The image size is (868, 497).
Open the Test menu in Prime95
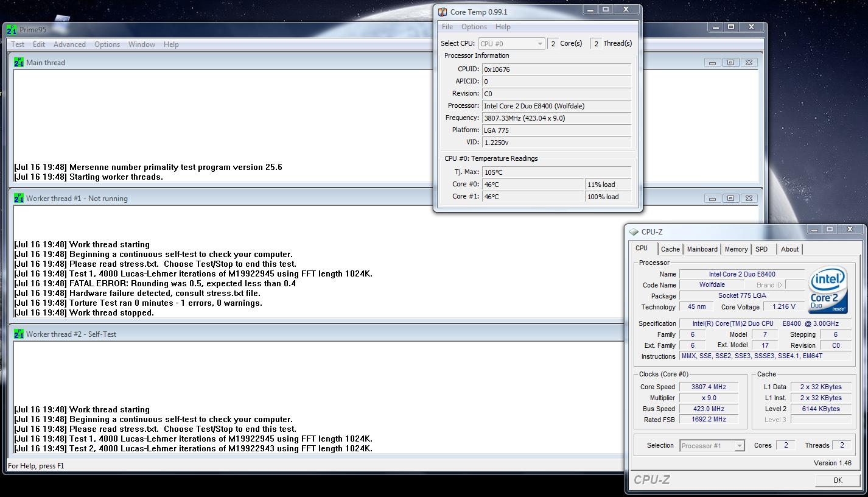pos(18,44)
